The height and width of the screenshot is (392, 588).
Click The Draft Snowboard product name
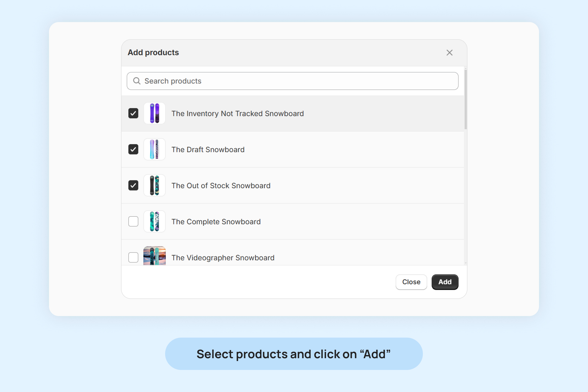click(208, 150)
